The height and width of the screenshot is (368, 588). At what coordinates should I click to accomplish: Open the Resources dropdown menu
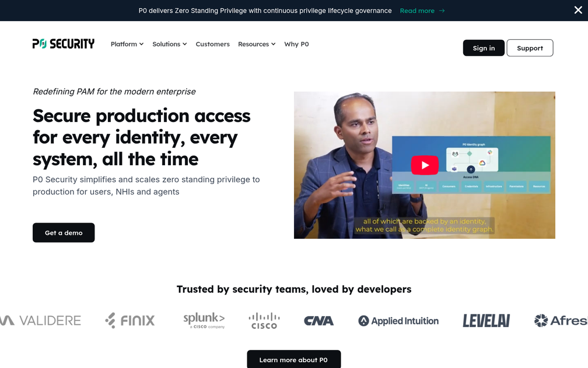point(257,44)
